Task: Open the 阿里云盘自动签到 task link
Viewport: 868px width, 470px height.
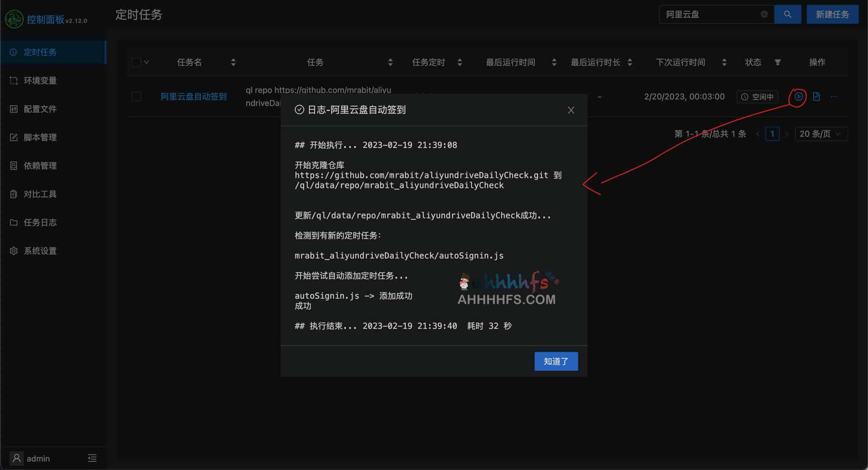Action: 193,97
